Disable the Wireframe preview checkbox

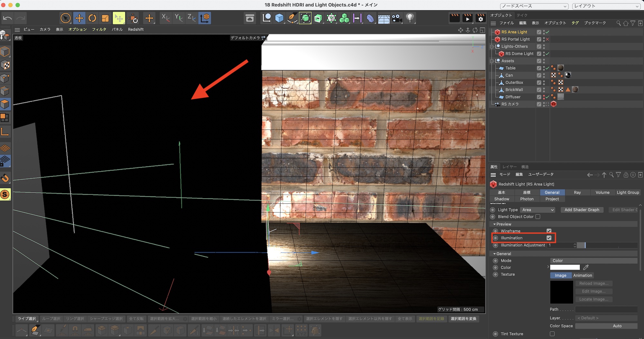click(x=549, y=231)
